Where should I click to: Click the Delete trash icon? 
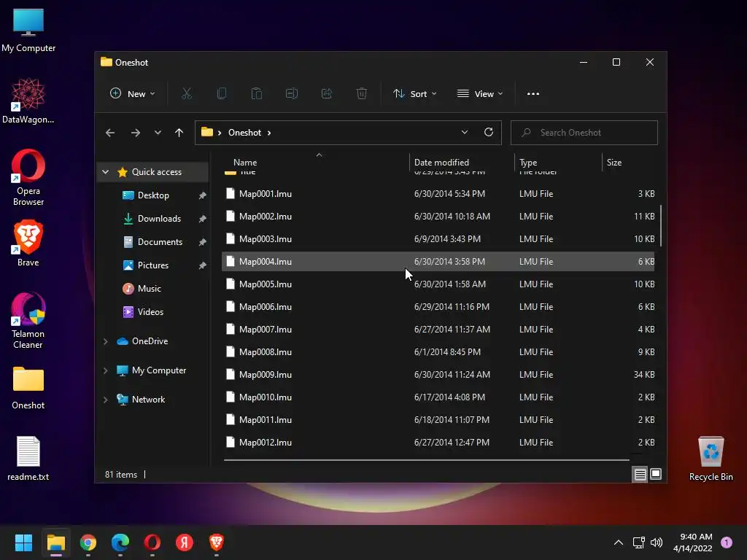pyautogui.click(x=362, y=94)
